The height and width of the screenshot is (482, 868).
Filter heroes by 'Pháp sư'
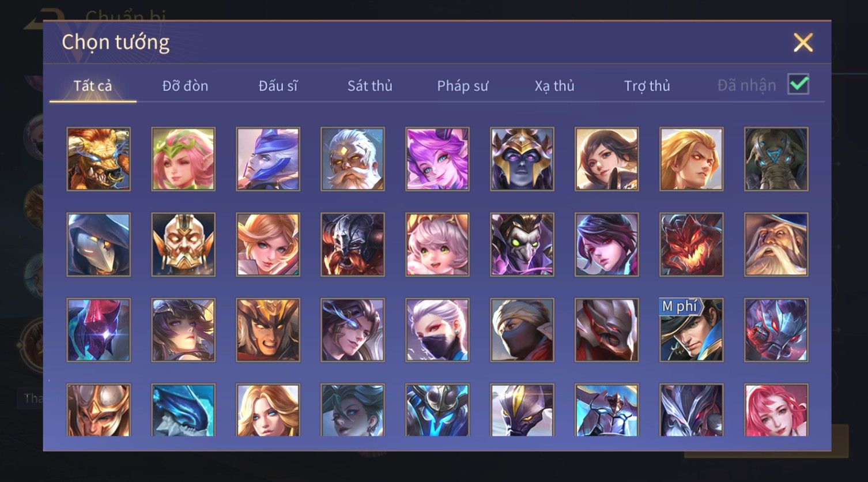(462, 86)
